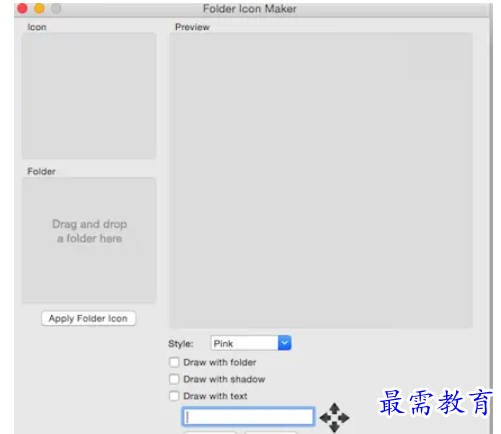
Task: Click the Icon label text
Action: pyautogui.click(x=37, y=27)
